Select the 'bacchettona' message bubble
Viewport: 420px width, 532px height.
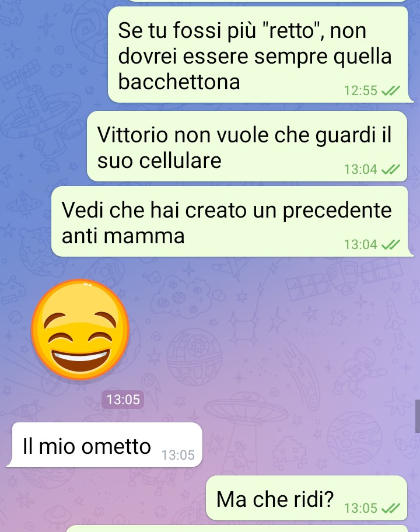(260, 55)
